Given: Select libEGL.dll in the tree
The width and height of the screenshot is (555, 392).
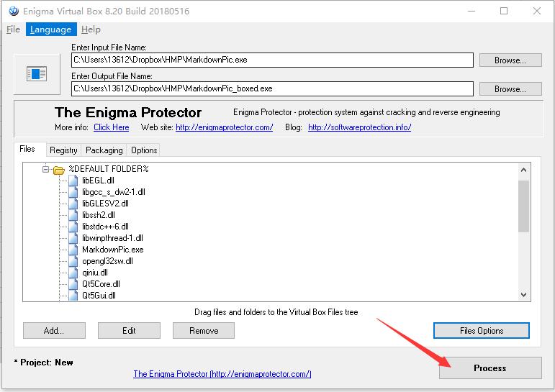Looking at the screenshot, I should point(99,181).
